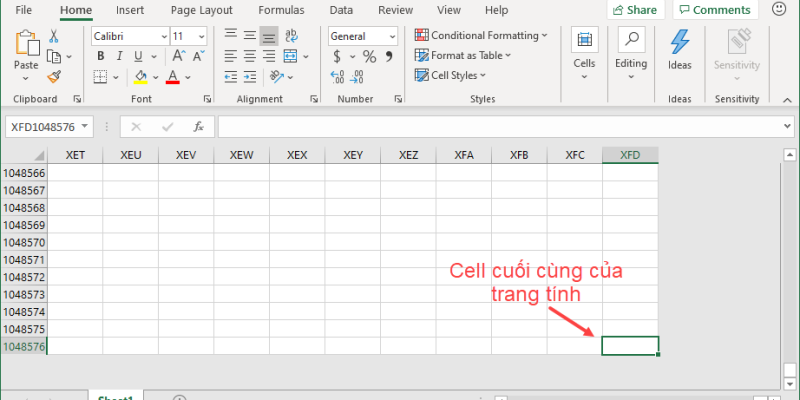Click the Percent Style icon
This screenshot has width=800, height=400.
point(369,56)
